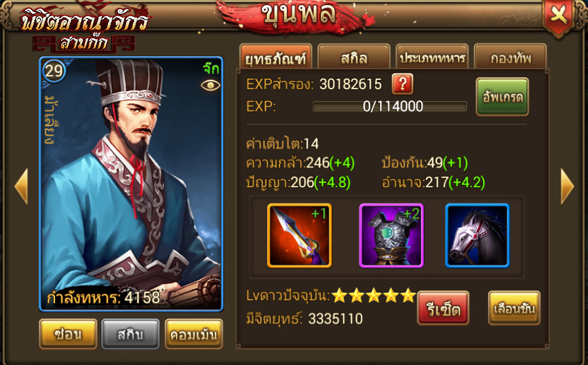
Task: Open the red question mark help icon
Action: click(403, 84)
